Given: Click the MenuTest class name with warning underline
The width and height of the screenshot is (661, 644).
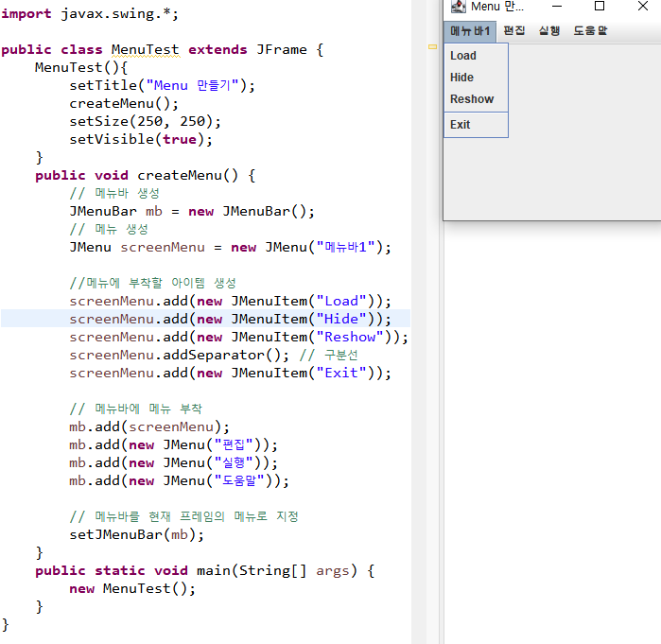Looking at the screenshot, I should tap(146, 50).
